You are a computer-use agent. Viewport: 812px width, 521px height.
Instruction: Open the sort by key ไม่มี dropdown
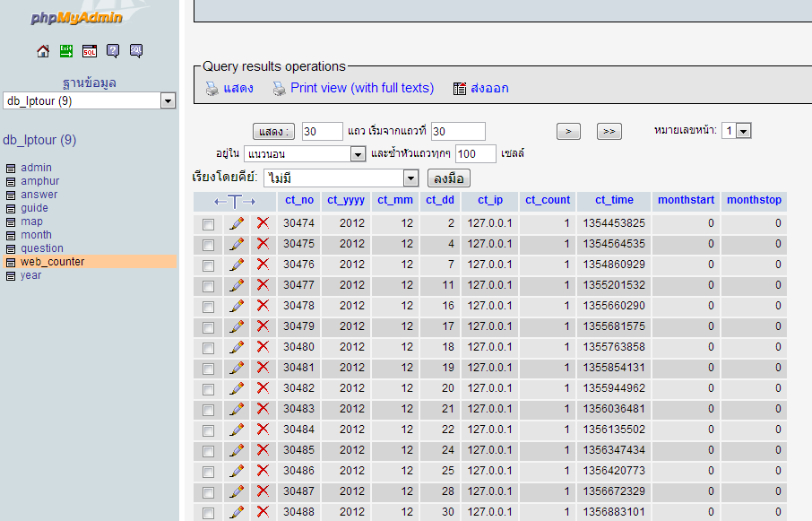click(341, 178)
